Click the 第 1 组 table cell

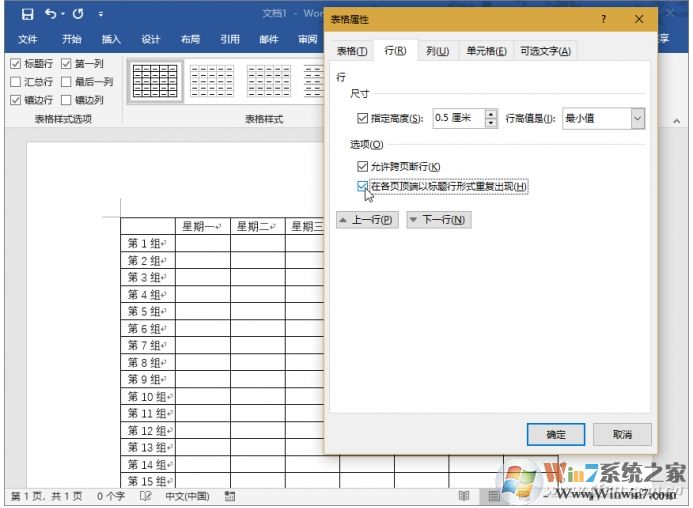[148, 243]
